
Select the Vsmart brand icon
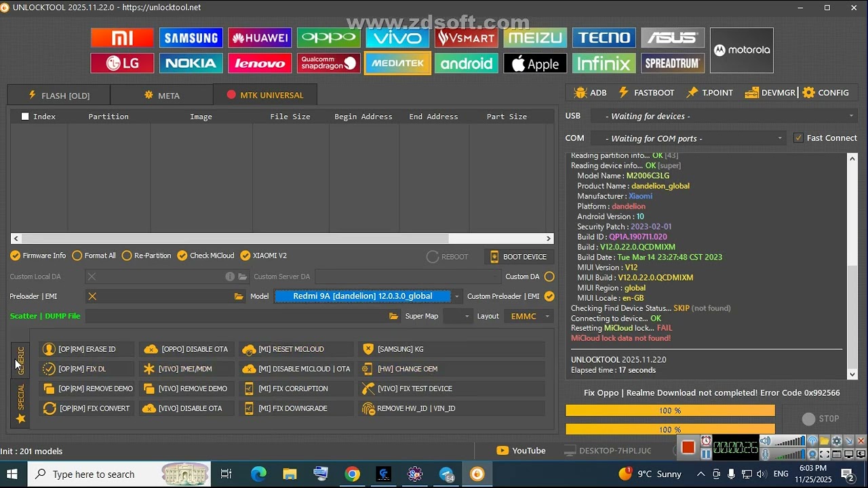467,38
